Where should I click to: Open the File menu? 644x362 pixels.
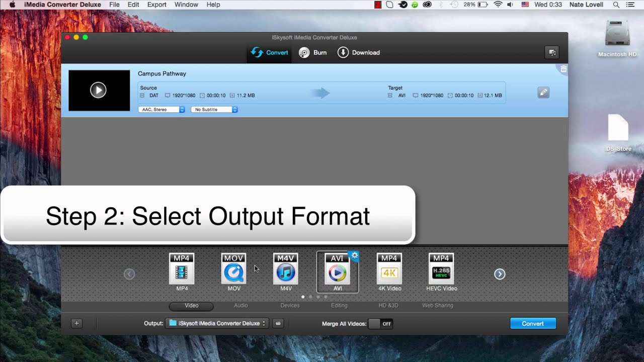pos(114,5)
